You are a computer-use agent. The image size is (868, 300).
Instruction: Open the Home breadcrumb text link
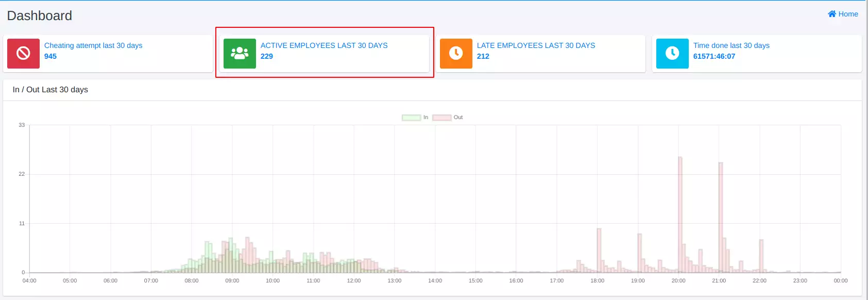[848, 14]
